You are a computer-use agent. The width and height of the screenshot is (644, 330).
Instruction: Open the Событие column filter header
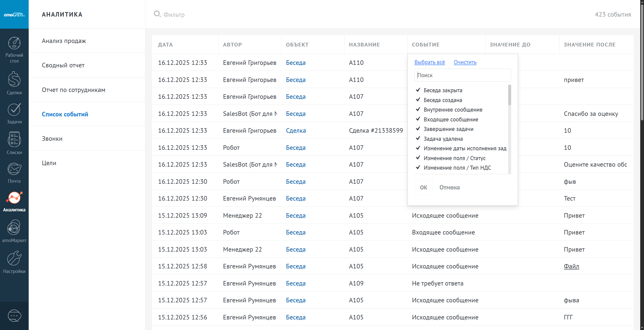426,45
